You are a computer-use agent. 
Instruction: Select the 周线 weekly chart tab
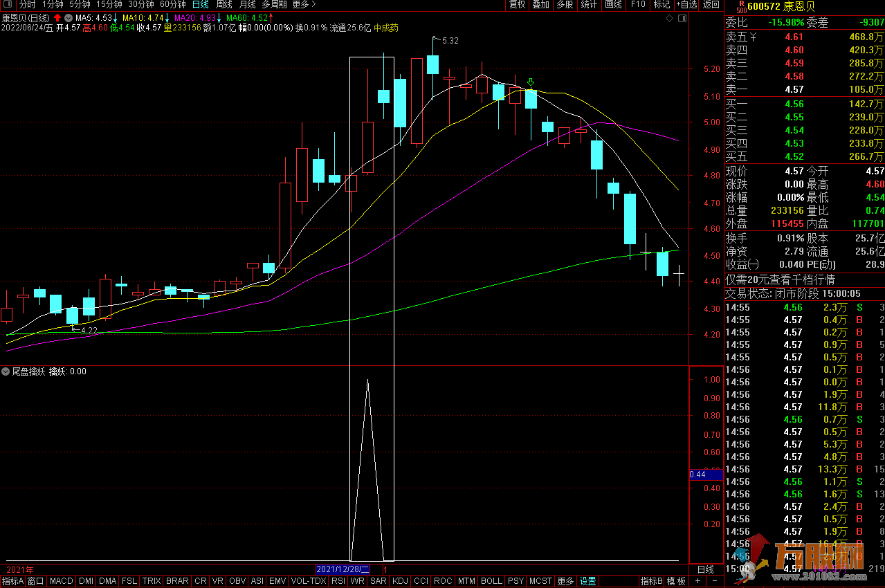point(223,5)
